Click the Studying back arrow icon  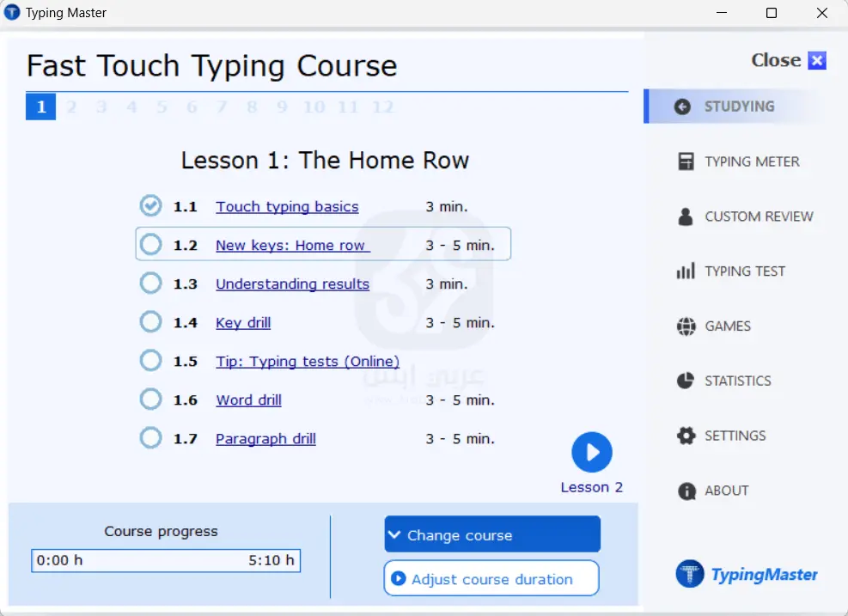pos(683,107)
